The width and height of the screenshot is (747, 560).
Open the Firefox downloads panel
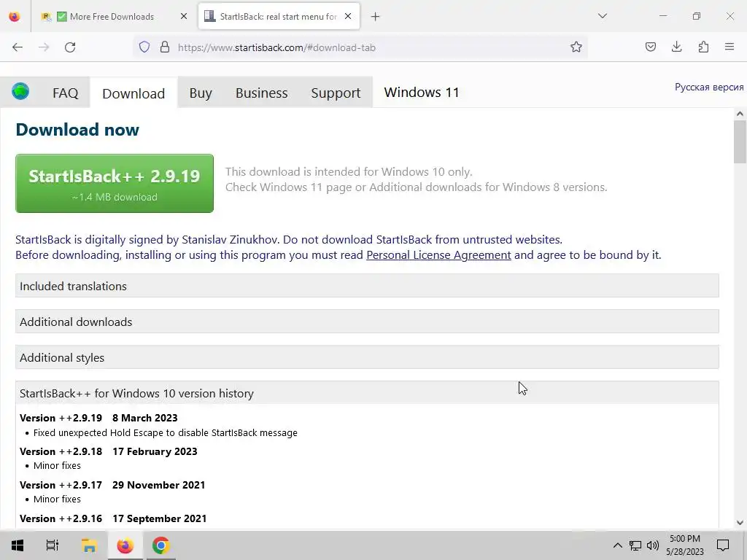pyautogui.click(x=676, y=47)
